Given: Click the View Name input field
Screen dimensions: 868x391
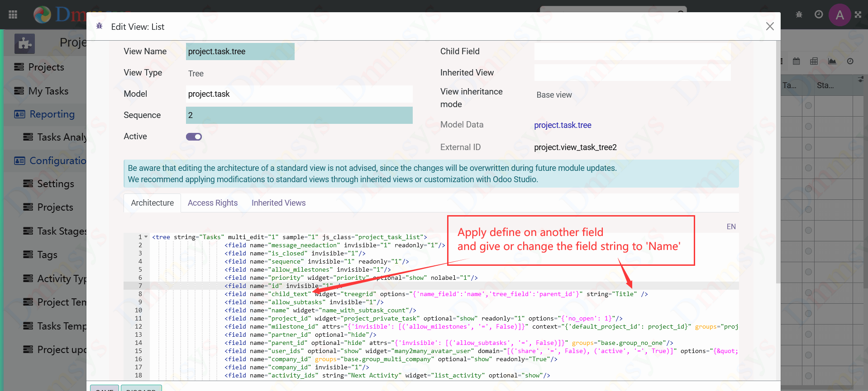Looking at the screenshot, I should click(x=240, y=52).
